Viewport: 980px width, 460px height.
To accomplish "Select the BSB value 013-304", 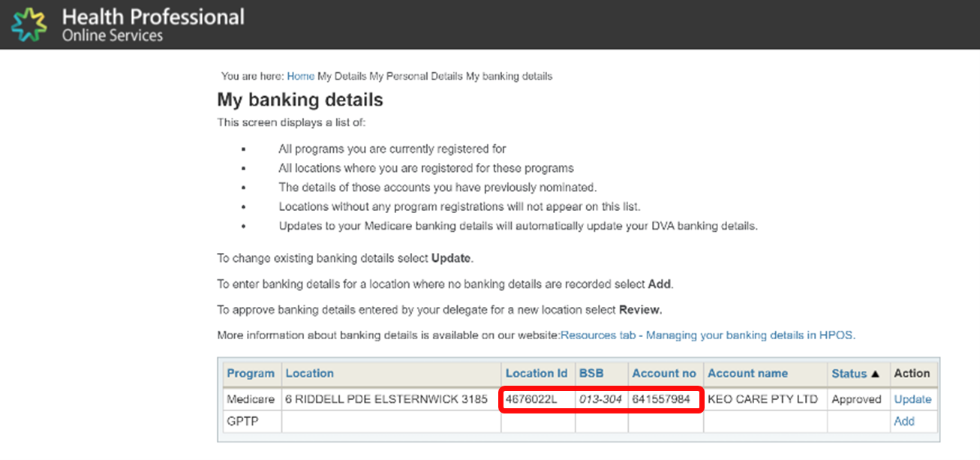I will pos(600,400).
